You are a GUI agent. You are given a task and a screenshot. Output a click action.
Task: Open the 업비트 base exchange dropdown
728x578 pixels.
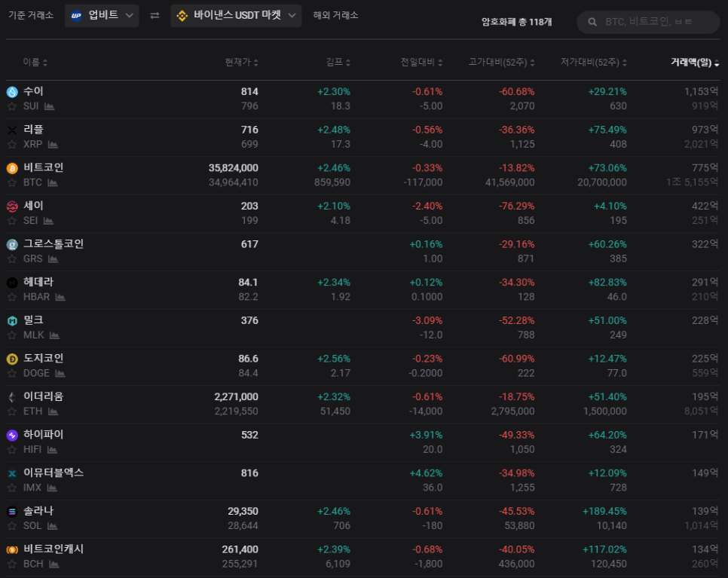(x=102, y=15)
